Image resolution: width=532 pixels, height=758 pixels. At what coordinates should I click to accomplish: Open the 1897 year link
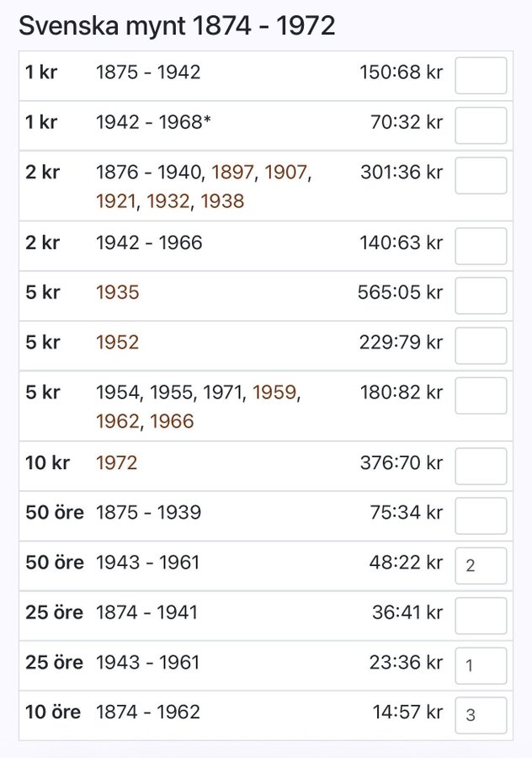click(x=232, y=173)
